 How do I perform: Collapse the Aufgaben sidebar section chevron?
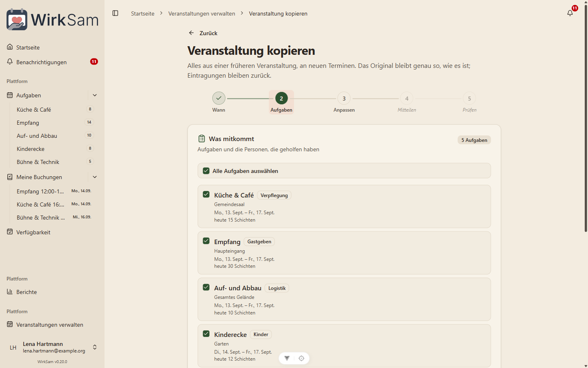pyautogui.click(x=95, y=95)
